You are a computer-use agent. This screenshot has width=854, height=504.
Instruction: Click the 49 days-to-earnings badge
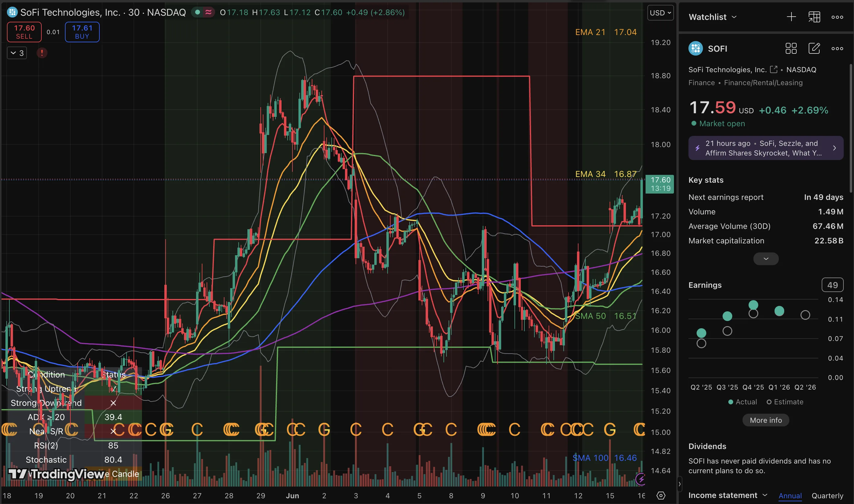[x=832, y=285]
